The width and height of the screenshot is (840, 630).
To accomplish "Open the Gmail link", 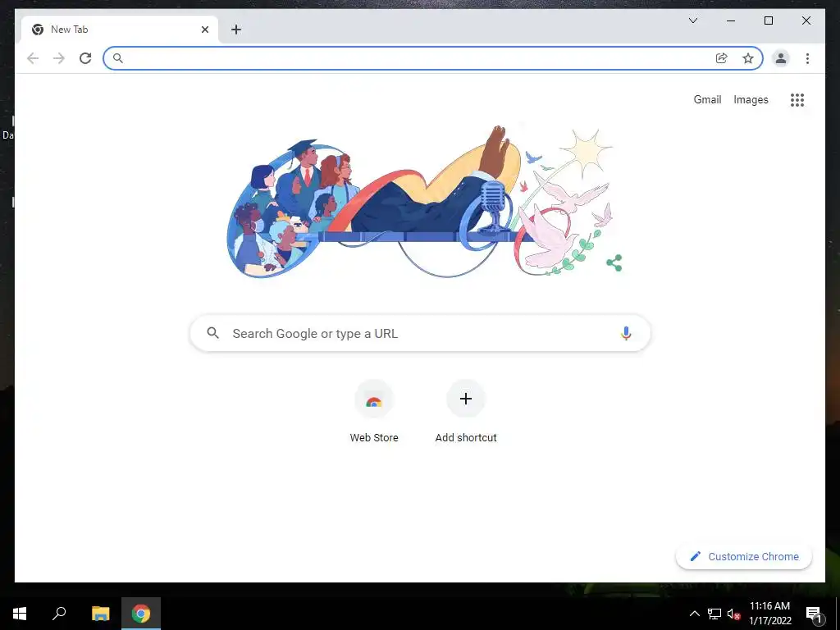I will (707, 99).
